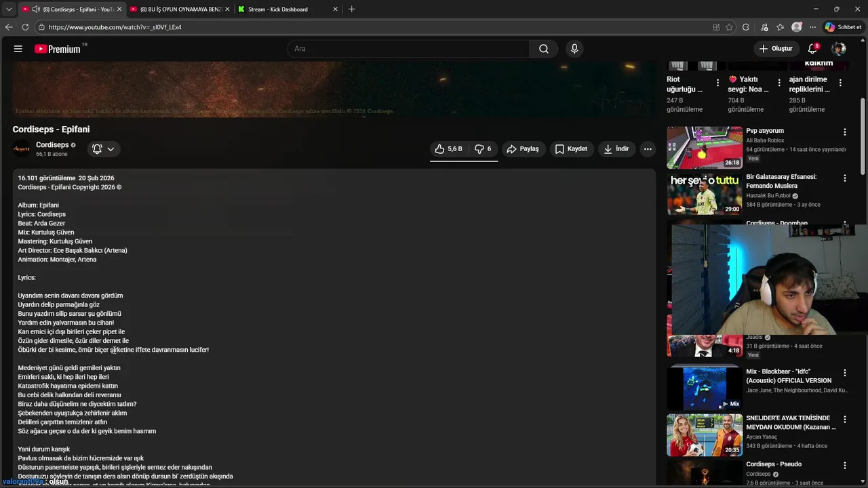Switch to Cordiseps - Epifani YouTube tab
Image resolution: width=868 pixels, height=488 pixels.
[x=71, y=9]
